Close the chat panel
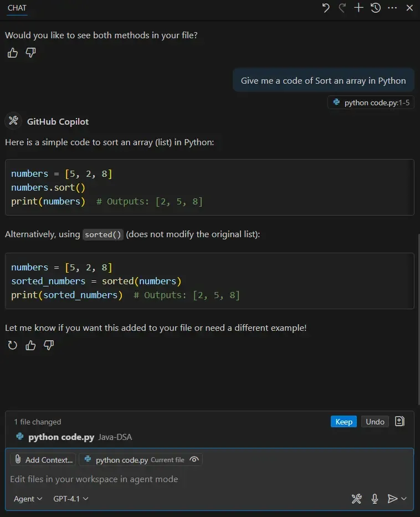The height and width of the screenshot is (517, 420). 409,8
